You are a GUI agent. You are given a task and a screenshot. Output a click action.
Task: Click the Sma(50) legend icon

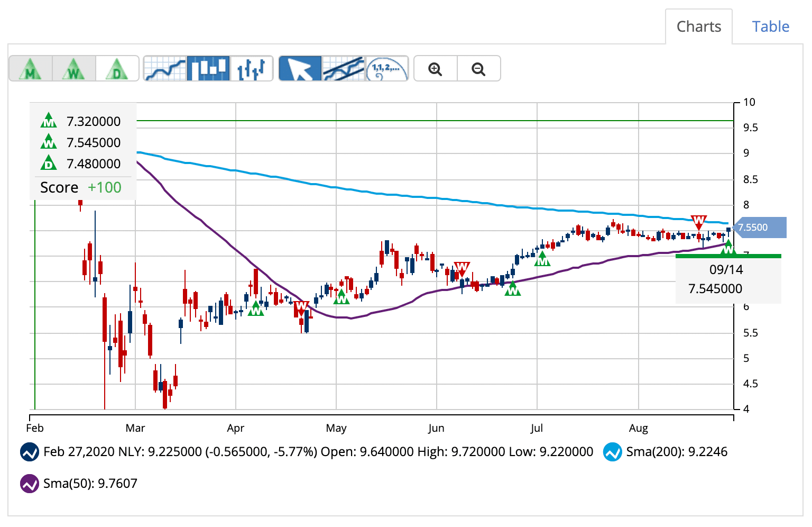click(30, 484)
